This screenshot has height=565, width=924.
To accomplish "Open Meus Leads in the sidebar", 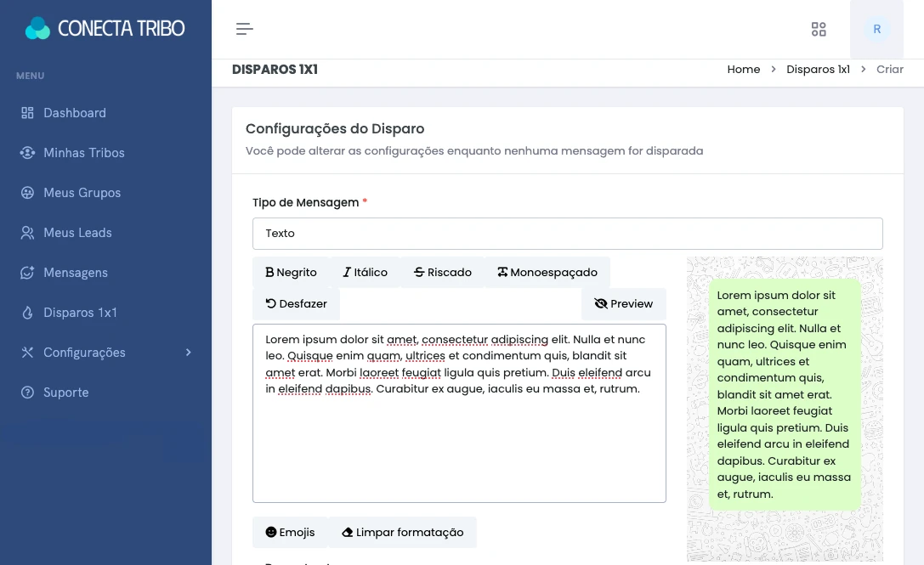I will pyautogui.click(x=77, y=233).
